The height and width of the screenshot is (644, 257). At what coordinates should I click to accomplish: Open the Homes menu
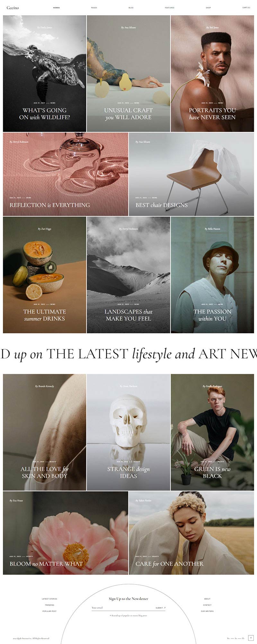click(x=56, y=8)
